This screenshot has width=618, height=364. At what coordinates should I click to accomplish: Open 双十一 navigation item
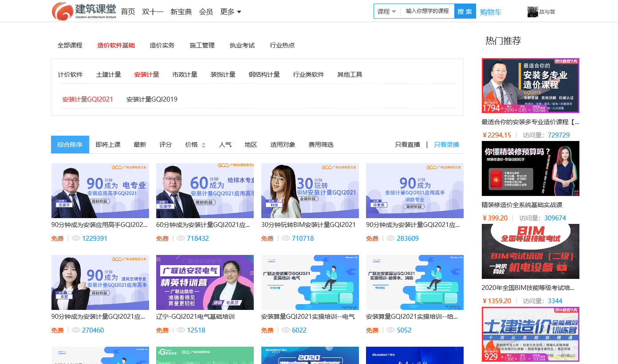153,12
